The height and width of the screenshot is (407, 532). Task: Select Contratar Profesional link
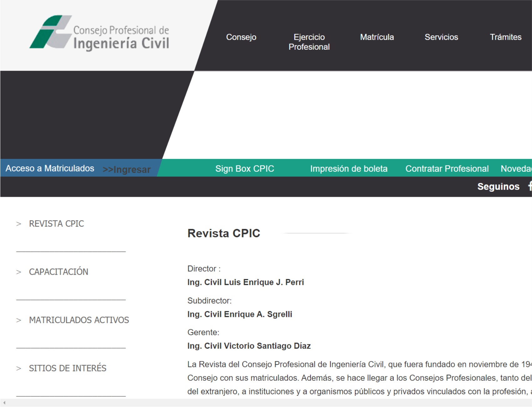click(x=447, y=169)
